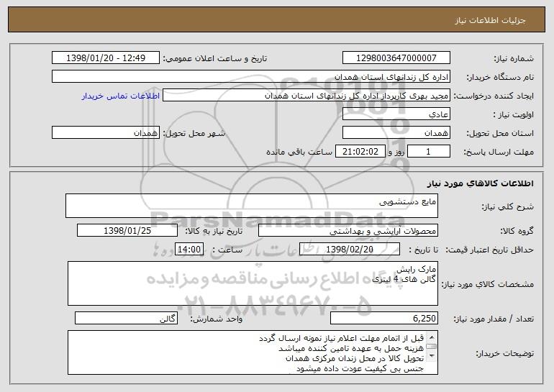The width and height of the screenshot is (554, 392).
Task: Click the label حداقل تاریخ اعتبار قیمت
Action: [489, 250]
